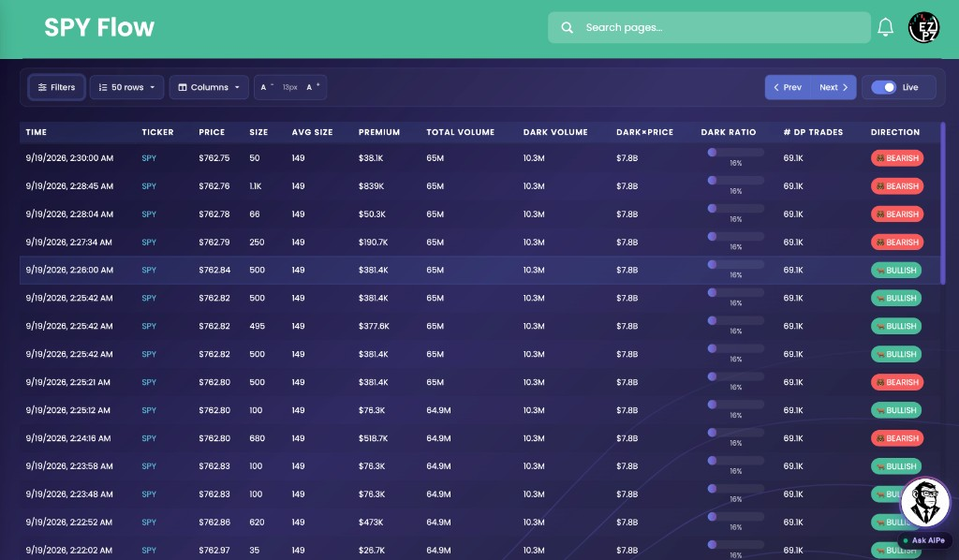
Task: Toggle the Live switch
Action: tap(884, 87)
